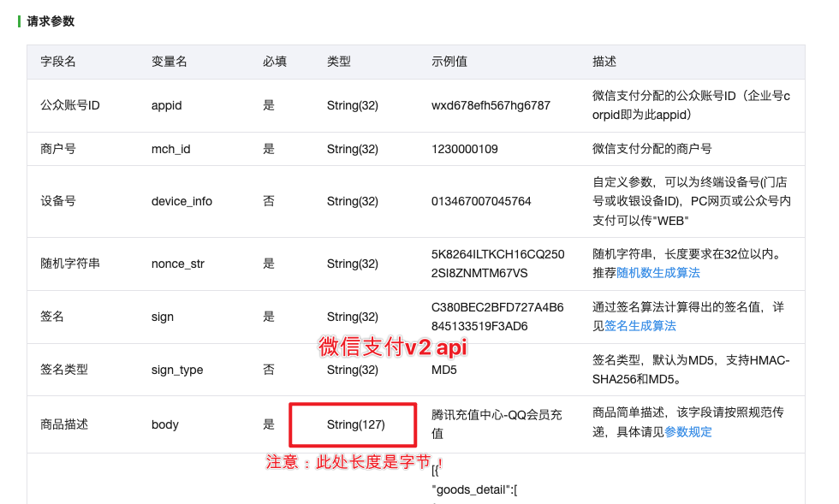Select the 腾讯充值中心-QQ会员充值 example value
The image size is (839, 504).
(x=497, y=424)
